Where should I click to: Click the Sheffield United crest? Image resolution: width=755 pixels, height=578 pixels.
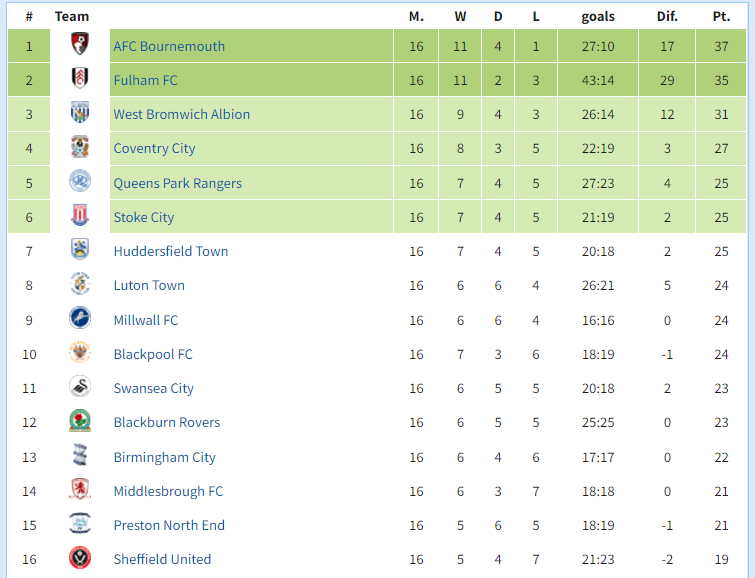(80, 558)
